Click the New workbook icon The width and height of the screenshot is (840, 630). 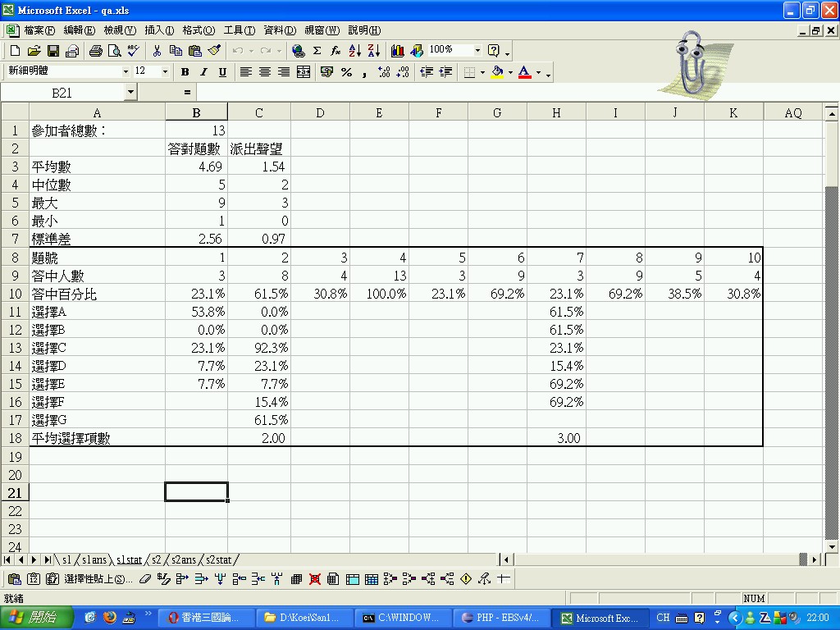point(15,51)
